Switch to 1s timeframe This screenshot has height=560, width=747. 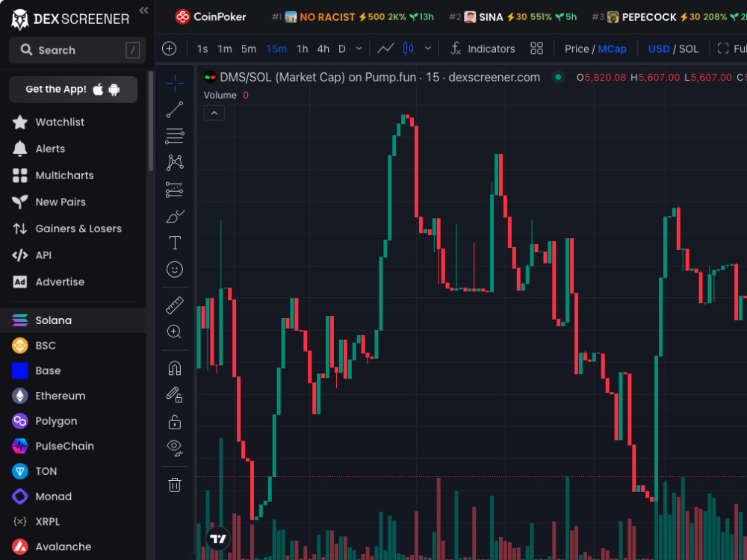pyautogui.click(x=202, y=49)
